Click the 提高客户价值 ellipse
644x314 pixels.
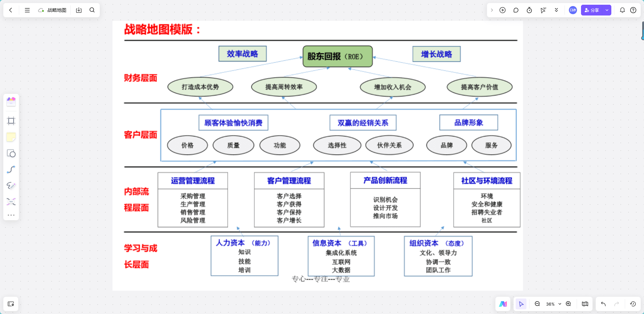coord(480,87)
